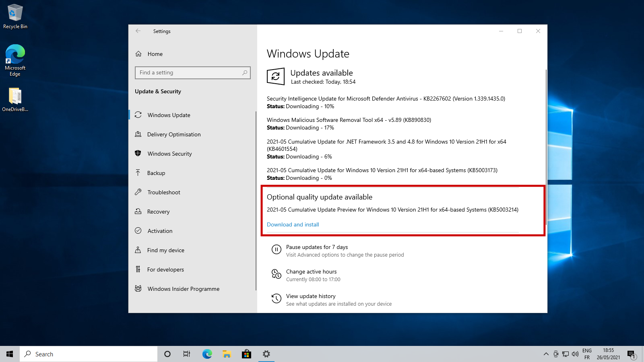The width and height of the screenshot is (644, 362).
Task: Open File Explorer from the taskbar
Action: click(227, 354)
